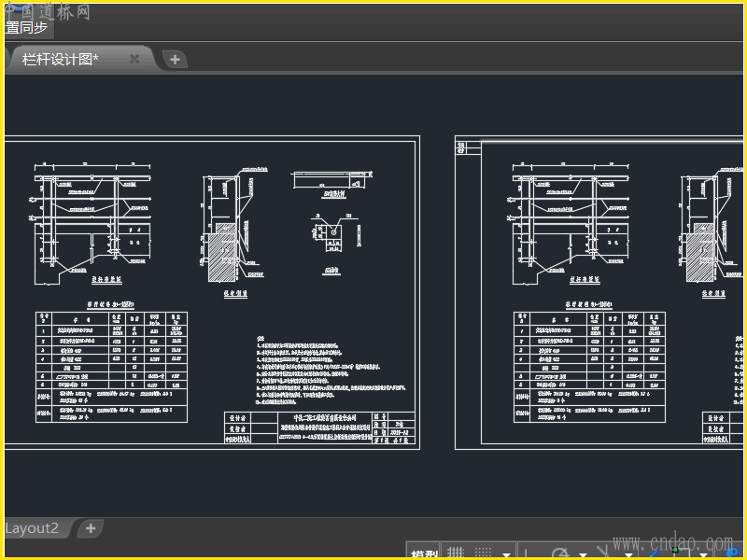Click the 置同步 sync settings button
Image resolution: width=747 pixels, height=560 pixels.
coord(26,27)
